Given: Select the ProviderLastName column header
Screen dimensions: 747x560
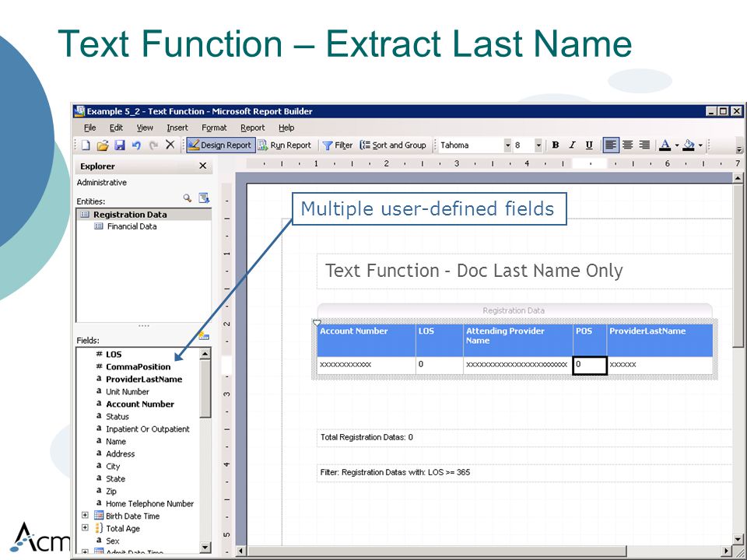Looking at the screenshot, I should [660, 340].
